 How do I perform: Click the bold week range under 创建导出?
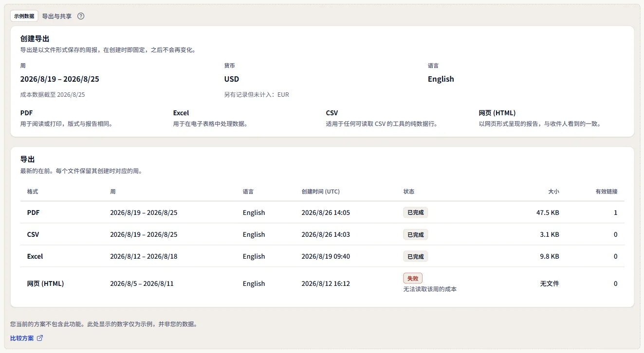pos(60,79)
